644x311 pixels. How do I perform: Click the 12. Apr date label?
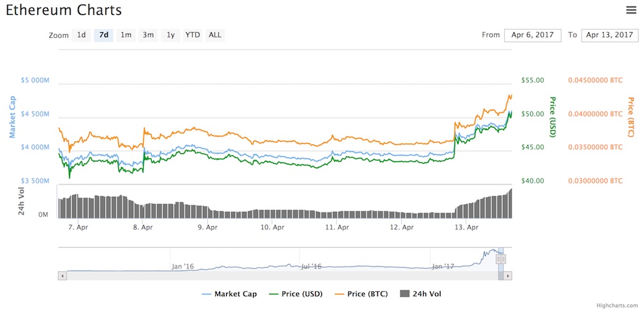tap(401, 227)
